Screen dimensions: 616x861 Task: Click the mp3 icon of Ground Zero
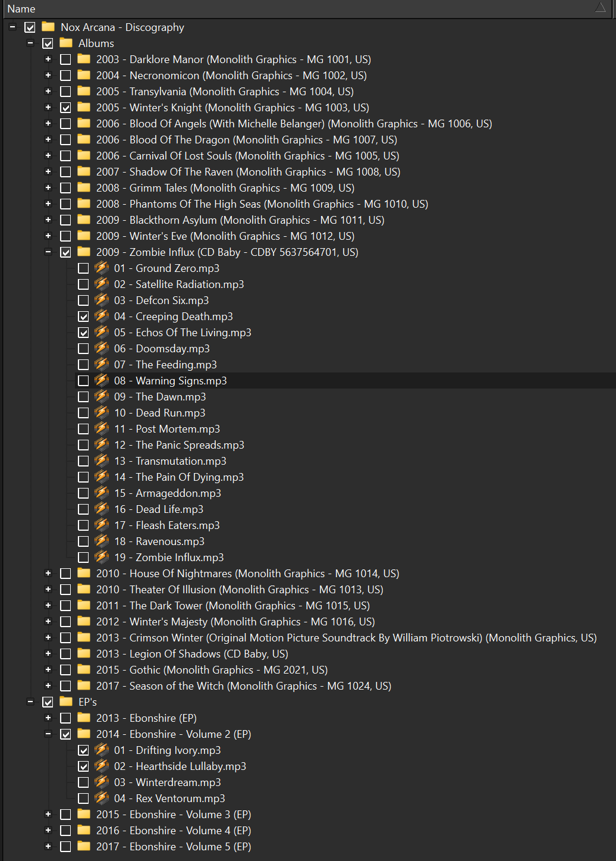pos(102,268)
